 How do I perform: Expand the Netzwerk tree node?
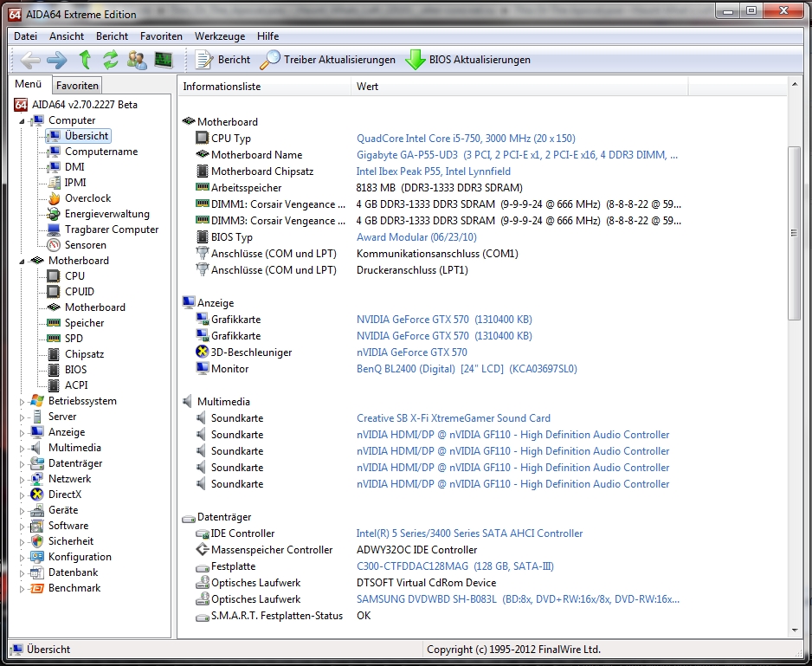[22, 480]
